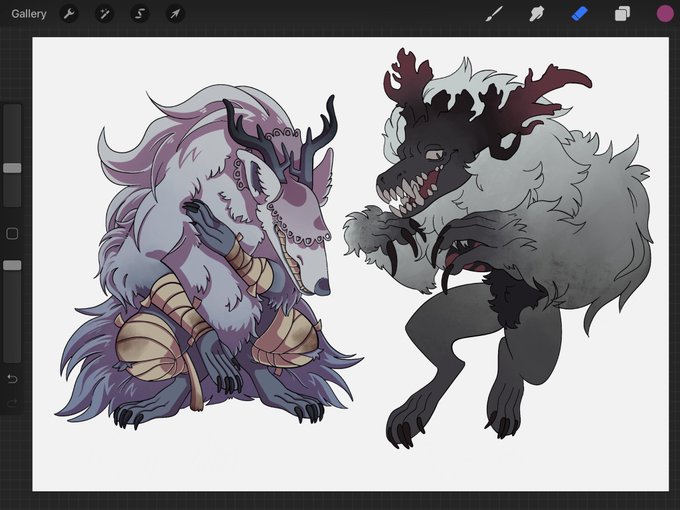Viewport: 680px width, 510px height.
Task: Select the Eraser tool
Action: point(579,14)
